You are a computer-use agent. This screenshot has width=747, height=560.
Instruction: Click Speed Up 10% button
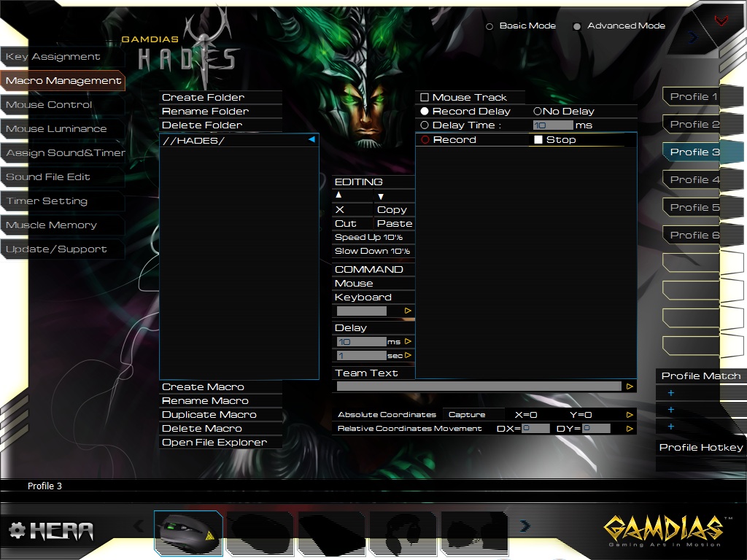pyautogui.click(x=373, y=237)
